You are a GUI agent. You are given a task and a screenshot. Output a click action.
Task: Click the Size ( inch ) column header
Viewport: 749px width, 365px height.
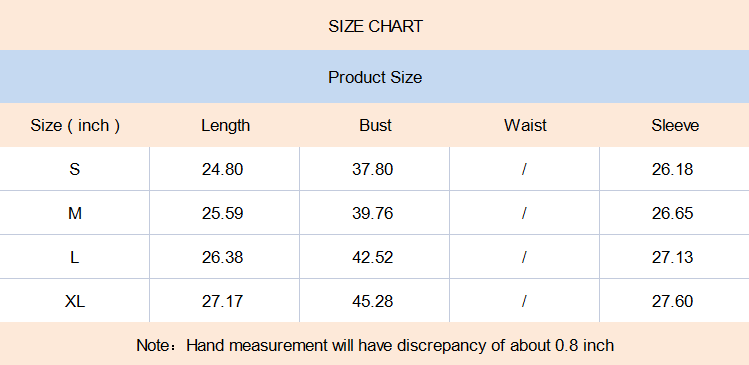tap(75, 126)
